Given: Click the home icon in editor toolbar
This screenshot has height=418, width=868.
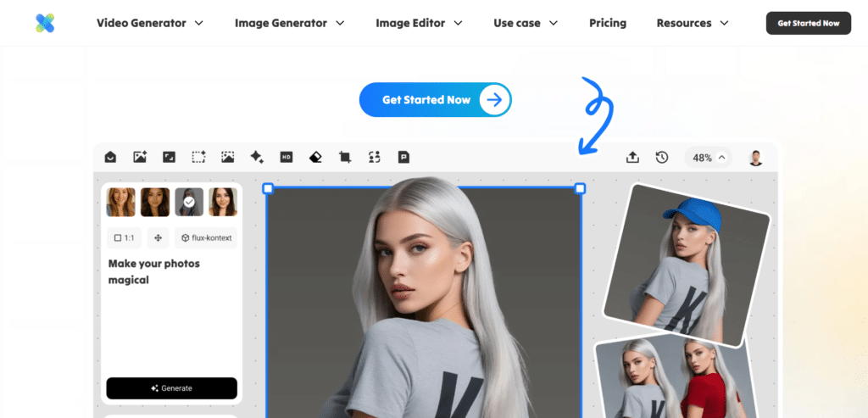Looking at the screenshot, I should click(110, 157).
